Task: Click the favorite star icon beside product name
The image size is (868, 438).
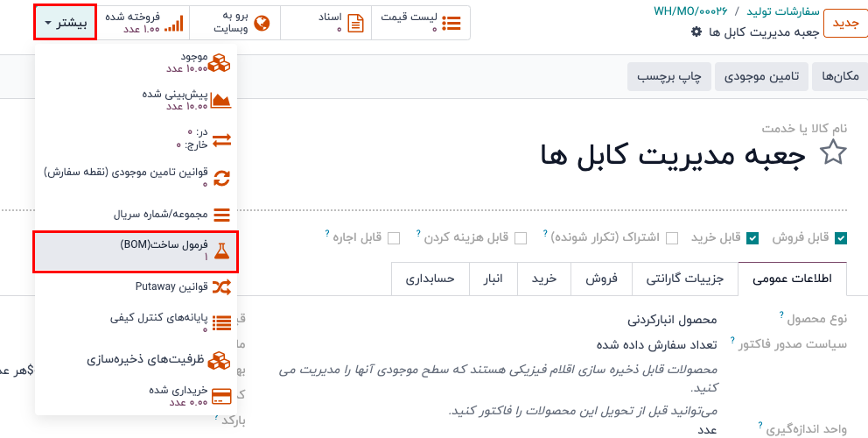Action: (x=832, y=154)
